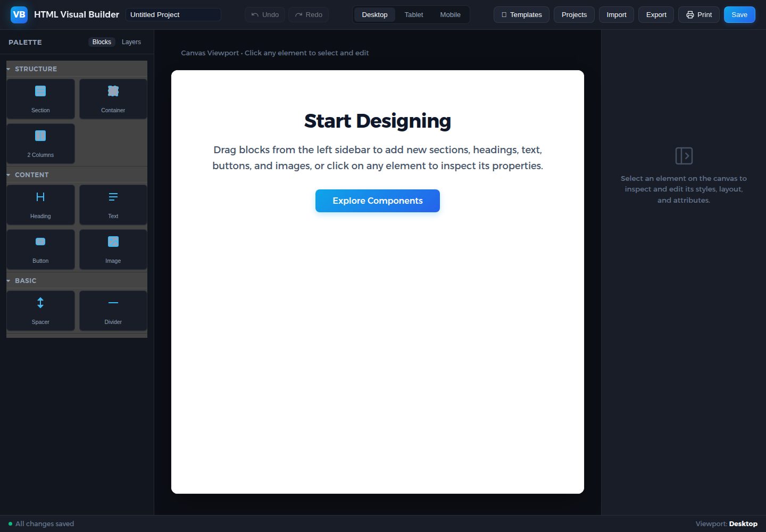This screenshot has width=766, height=532.
Task: Print the current design
Action: point(699,15)
